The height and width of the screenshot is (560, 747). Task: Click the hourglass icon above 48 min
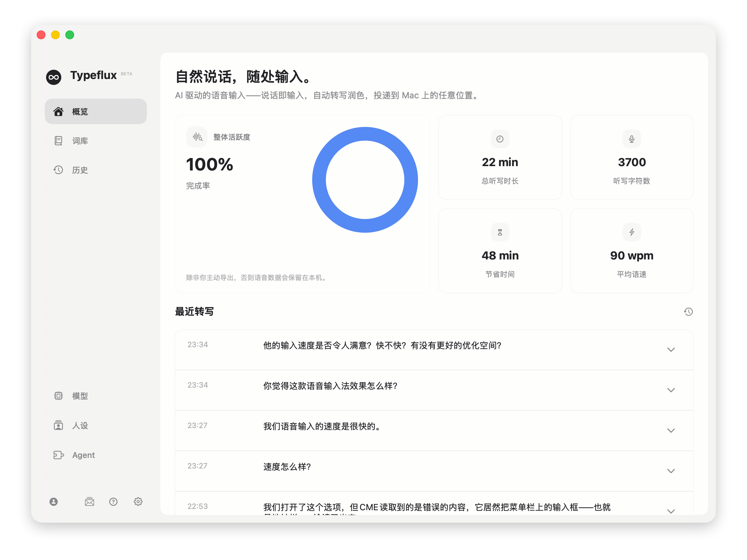click(500, 232)
